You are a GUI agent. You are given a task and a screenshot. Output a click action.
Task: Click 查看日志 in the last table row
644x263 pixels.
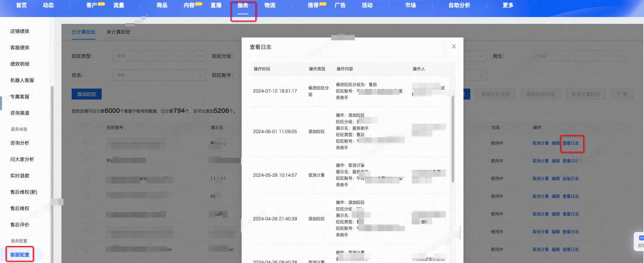[571, 250]
